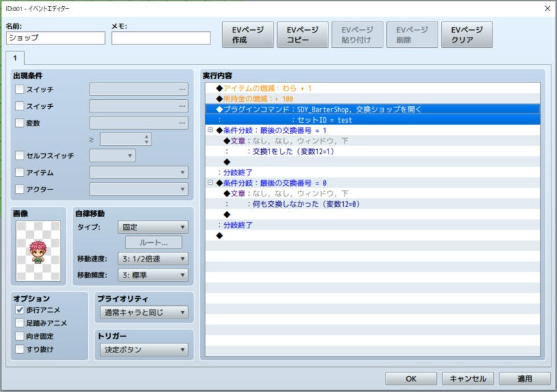This screenshot has height=392, width=557.
Task: Select the second 分岐終了 line
Action: coord(373,225)
